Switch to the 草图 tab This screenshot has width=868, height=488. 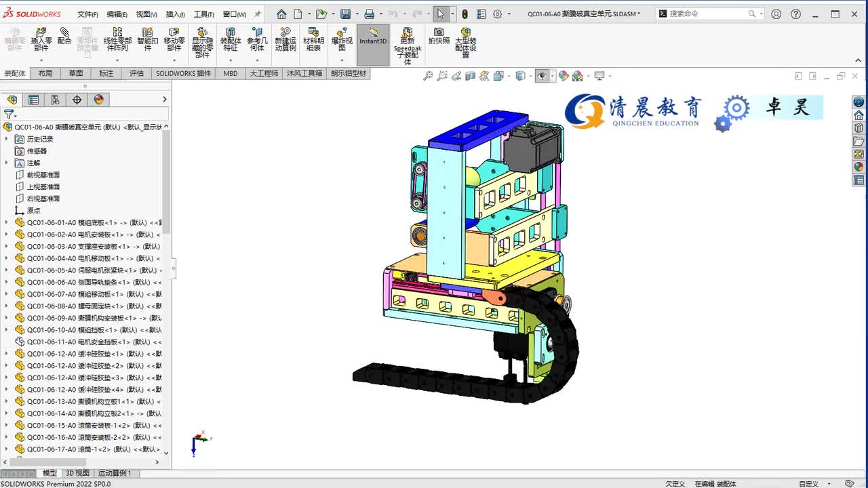(75, 73)
